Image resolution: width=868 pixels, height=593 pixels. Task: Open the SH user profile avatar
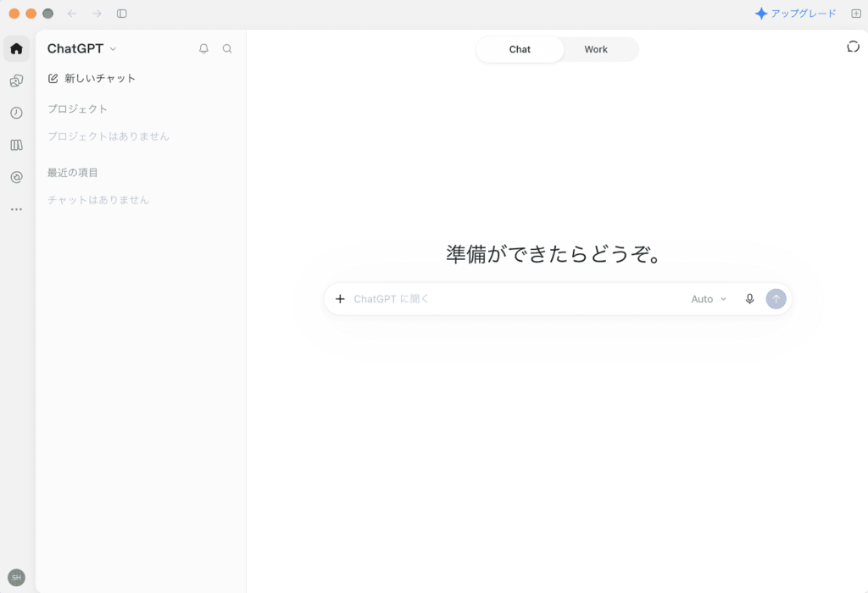(17, 577)
